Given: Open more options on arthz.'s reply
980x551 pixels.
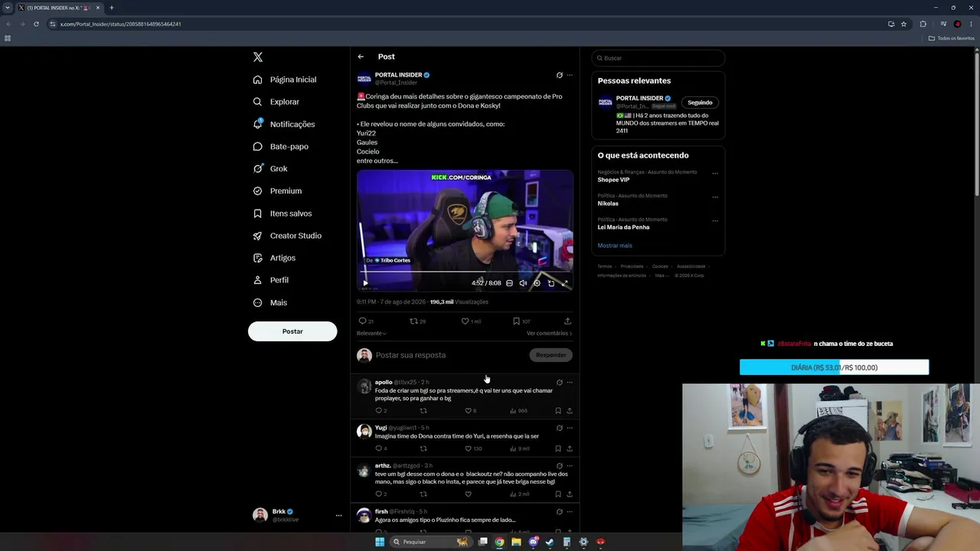Looking at the screenshot, I should 570,465.
